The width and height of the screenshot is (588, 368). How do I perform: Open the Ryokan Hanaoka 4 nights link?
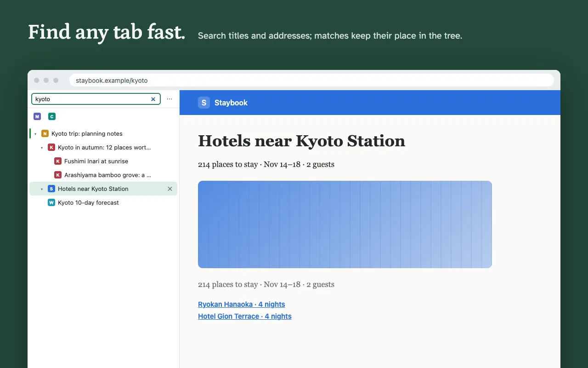click(242, 304)
